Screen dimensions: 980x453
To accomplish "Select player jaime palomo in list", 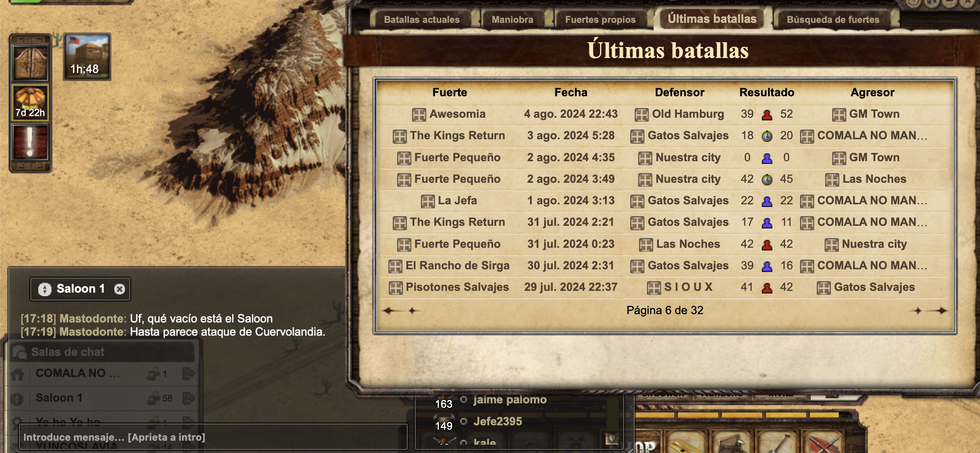I will [x=510, y=399].
